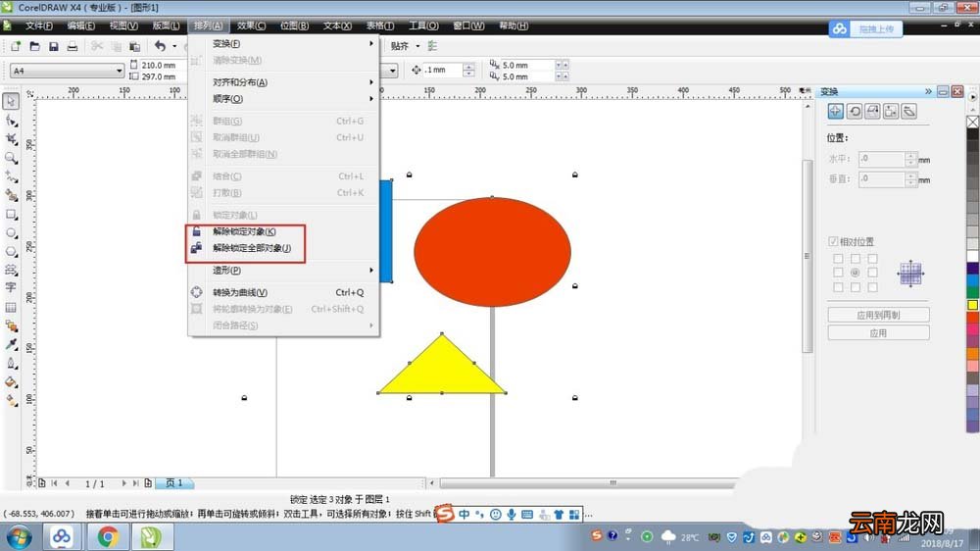Select the Polygon tool
The width and height of the screenshot is (980, 551).
click(11, 251)
